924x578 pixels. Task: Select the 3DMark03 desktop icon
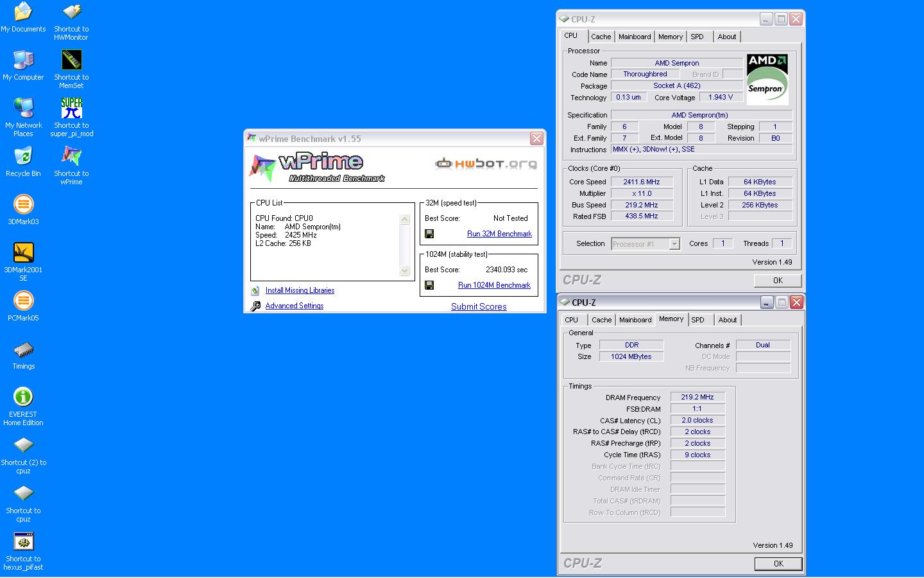pos(23,210)
